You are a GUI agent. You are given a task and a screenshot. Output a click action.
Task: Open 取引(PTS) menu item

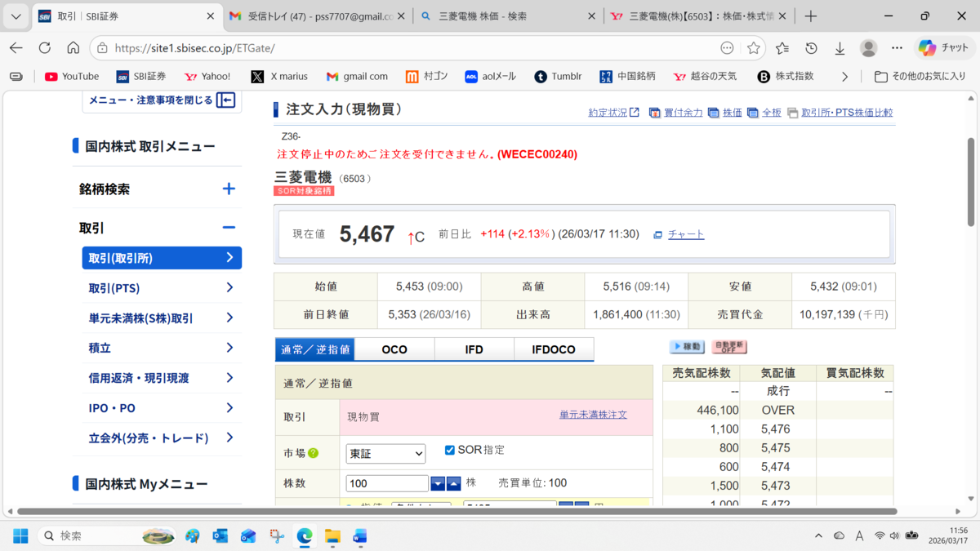[162, 288]
